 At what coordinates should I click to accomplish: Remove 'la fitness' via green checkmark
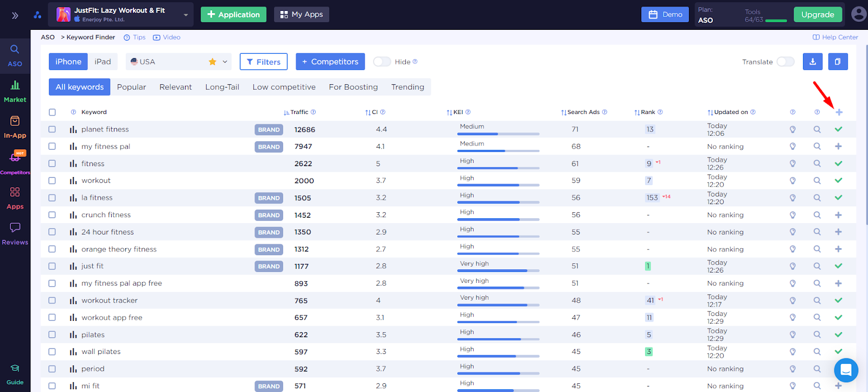[x=838, y=198]
